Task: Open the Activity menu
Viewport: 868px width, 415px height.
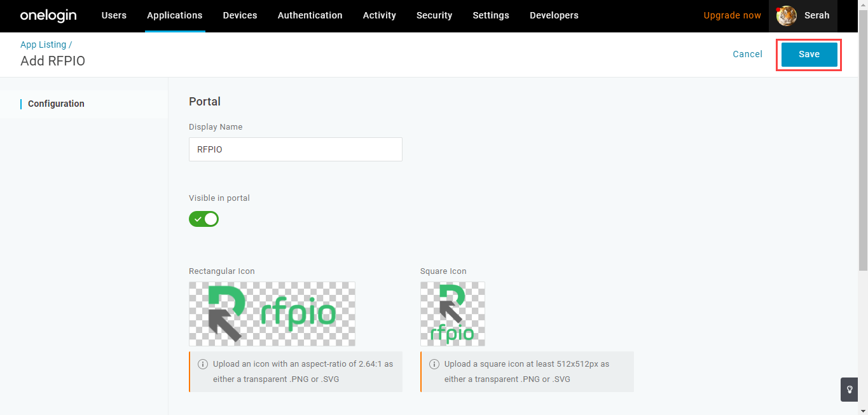Action: [380, 15]
